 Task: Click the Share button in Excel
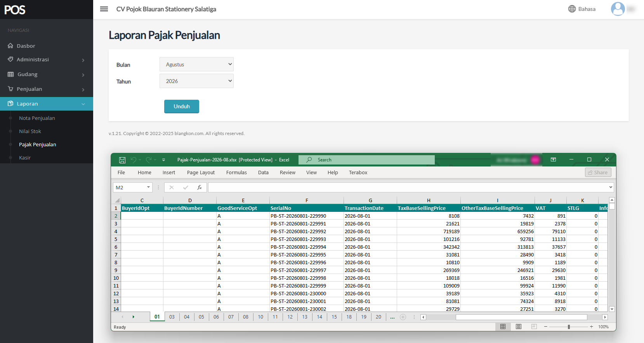point(598,172)
